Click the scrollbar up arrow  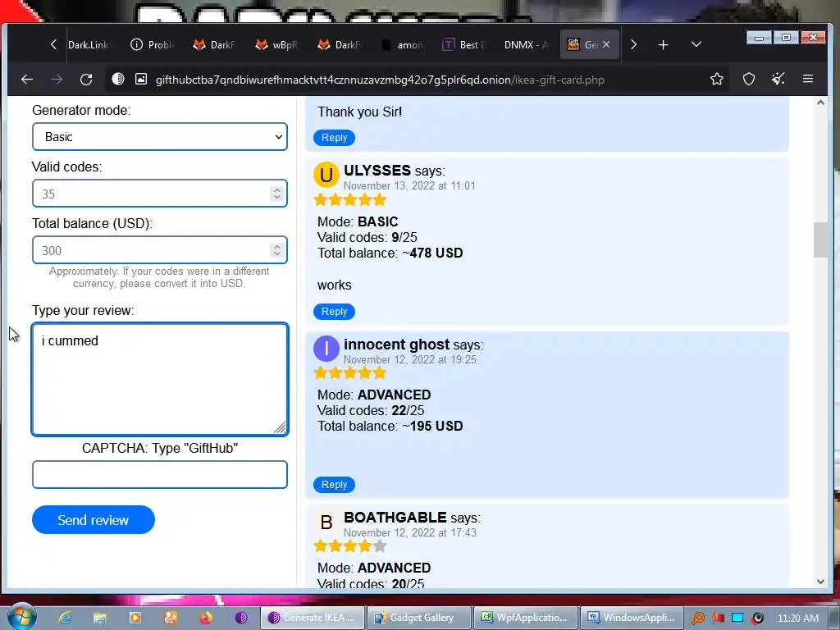[820, 103]
